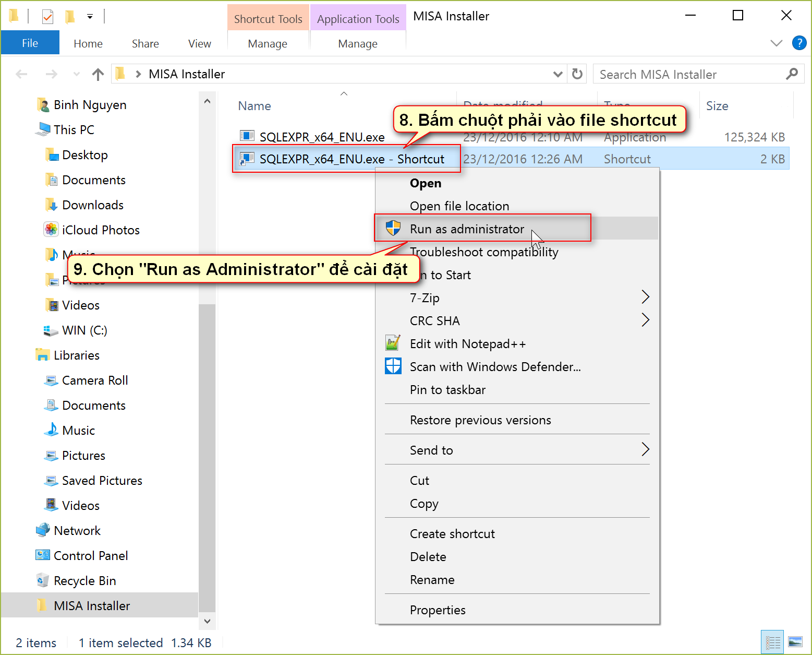Choose Cut in the context menu
This screenshot has width=812, height=655.
[419, 481]
